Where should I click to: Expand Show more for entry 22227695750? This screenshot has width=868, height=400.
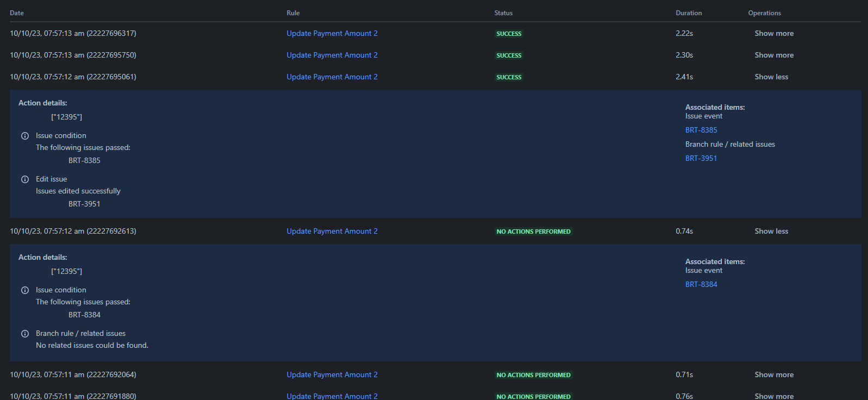coord(774,55)
